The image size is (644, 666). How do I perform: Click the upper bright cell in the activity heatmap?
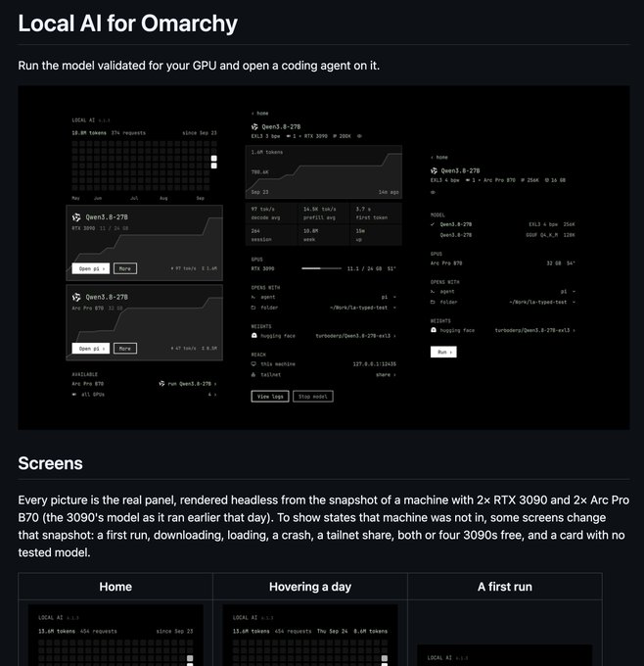pyautogui.click(x=214, y=159)
